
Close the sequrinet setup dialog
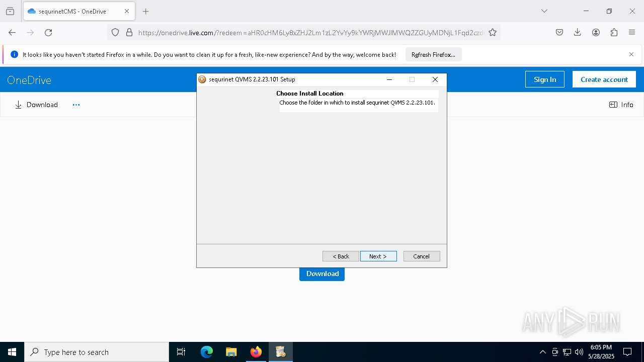(435, 79)
